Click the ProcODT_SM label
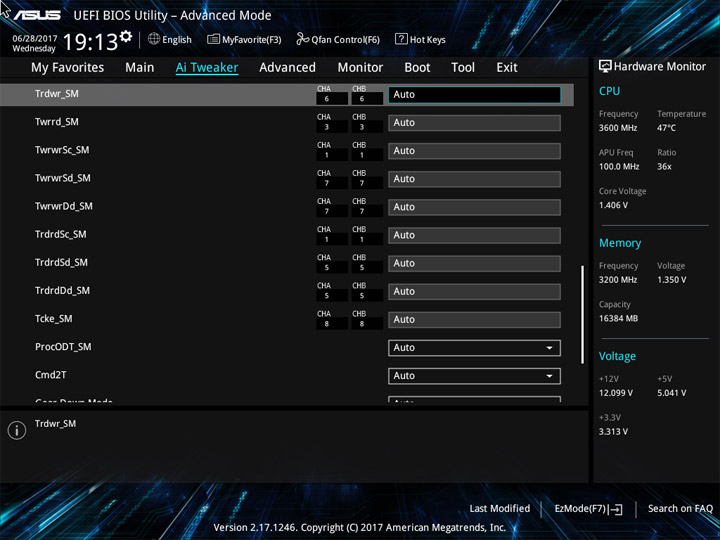Viewport: 720px width, 540px height. [x=63, y=347]
